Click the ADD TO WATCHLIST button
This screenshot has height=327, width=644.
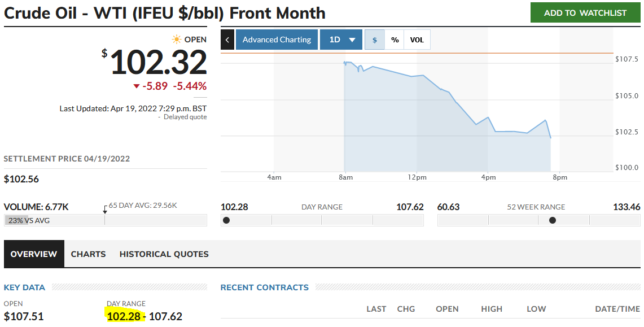point(585,12)
